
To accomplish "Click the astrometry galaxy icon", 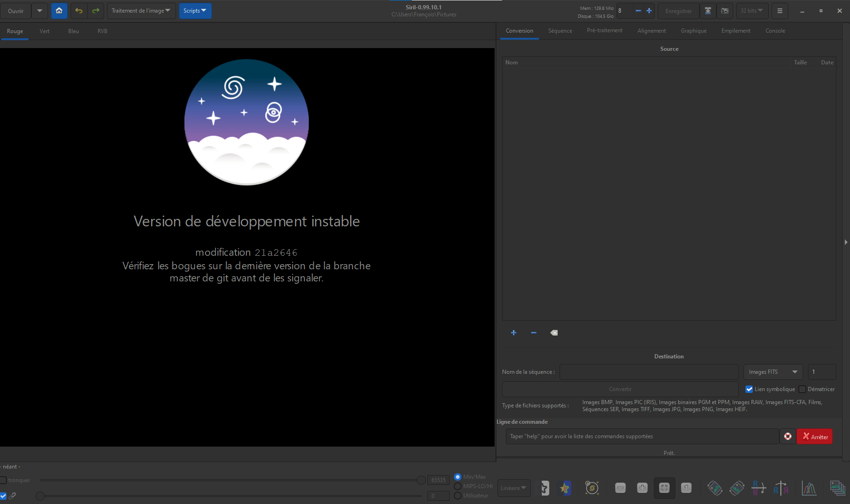I will [592, 488].
